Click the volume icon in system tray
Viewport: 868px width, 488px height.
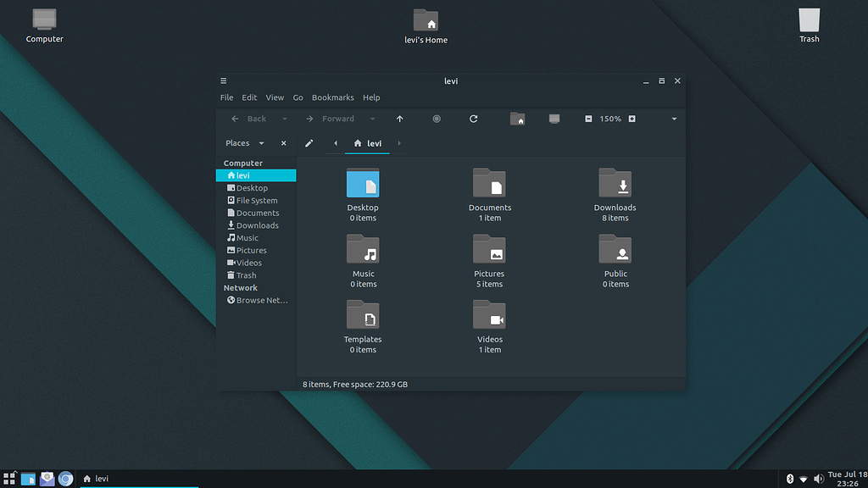[818, 479]
